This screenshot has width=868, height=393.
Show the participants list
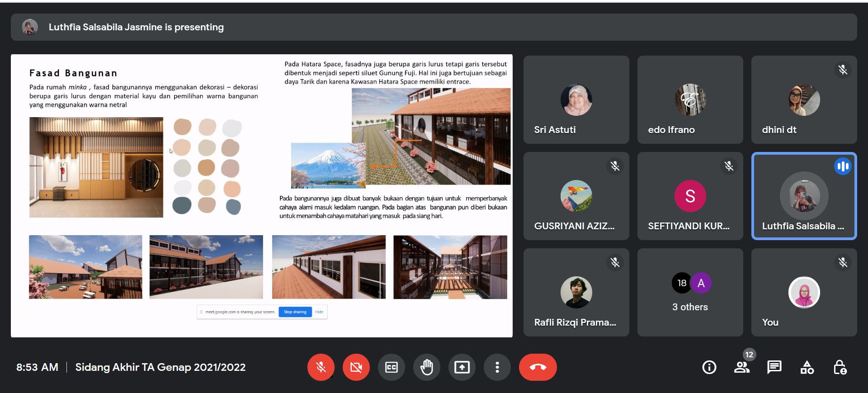(742, 367)
